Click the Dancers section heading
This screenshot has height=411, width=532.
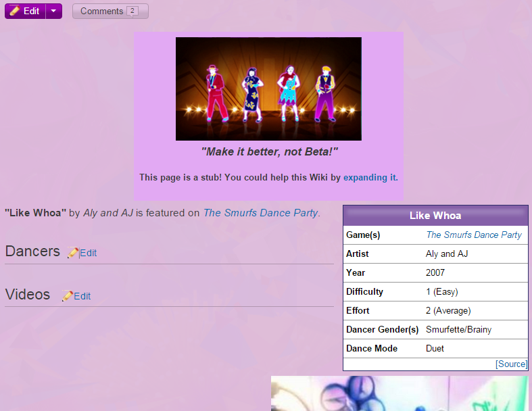coord(32,251)
